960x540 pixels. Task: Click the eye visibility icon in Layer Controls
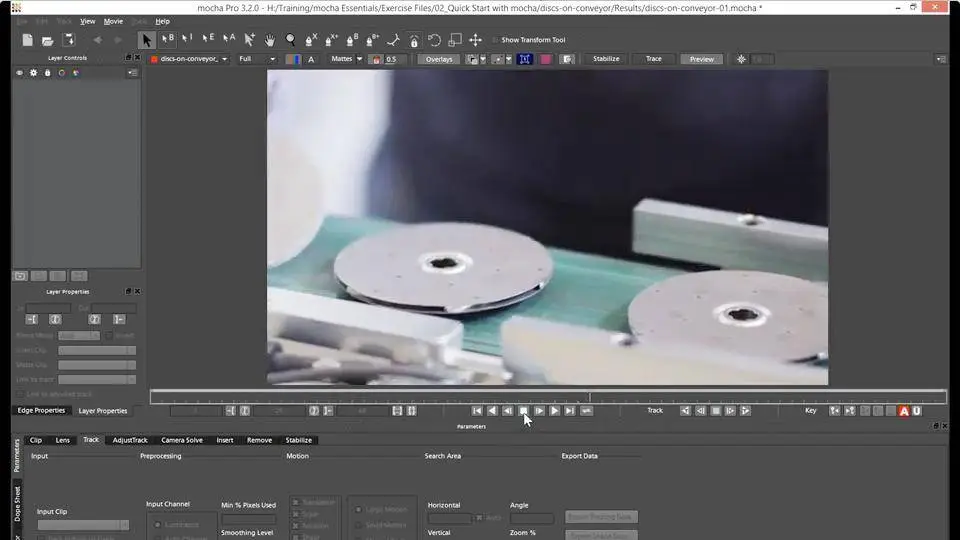[20, 73]
